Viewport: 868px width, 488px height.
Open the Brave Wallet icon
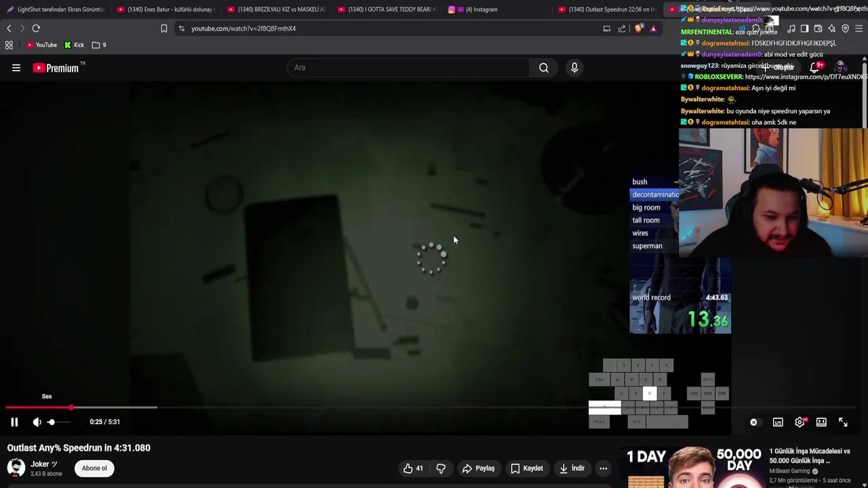[x=818, y=28]
